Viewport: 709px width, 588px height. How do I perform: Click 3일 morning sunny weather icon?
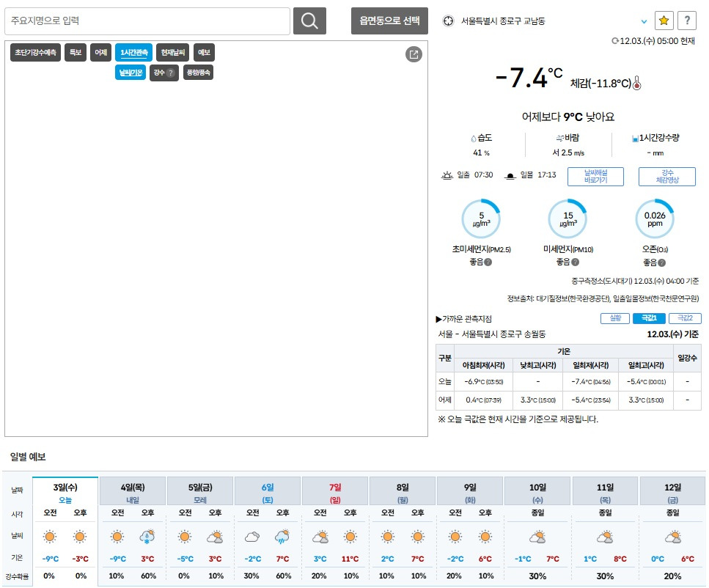(x=50, y=537)
